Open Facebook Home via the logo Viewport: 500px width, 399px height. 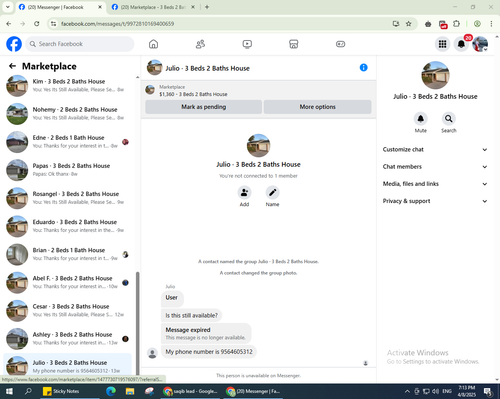pyautogui.click(x=14, y=44)
